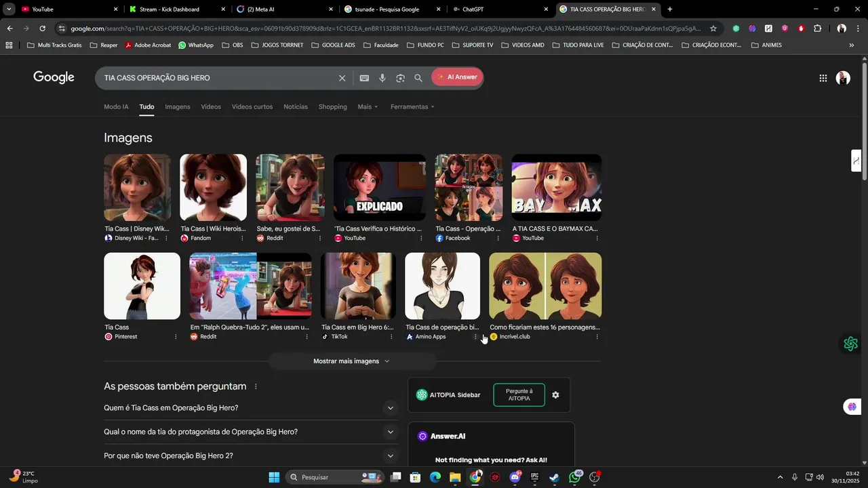The width and height of the screenshot is (868, 488).
Task: Open the Google apps grid
Action: click(x=823, y=78)
